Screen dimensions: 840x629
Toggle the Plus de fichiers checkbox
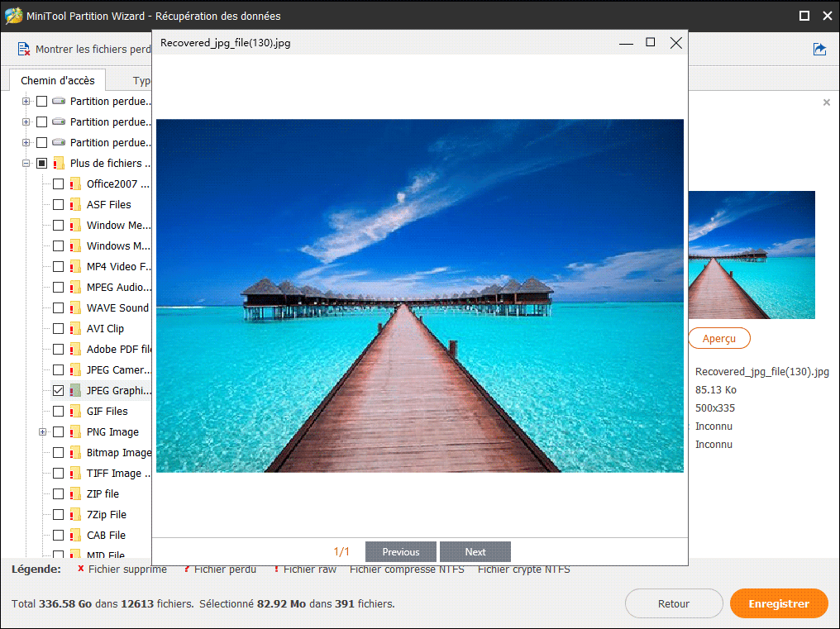(42, 163)
